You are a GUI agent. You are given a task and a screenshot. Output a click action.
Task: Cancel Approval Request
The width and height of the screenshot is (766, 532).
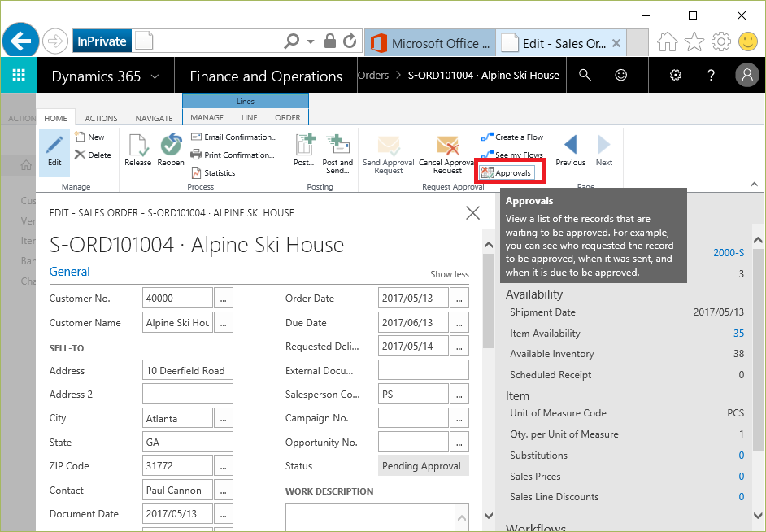click(x=447, y=154)
